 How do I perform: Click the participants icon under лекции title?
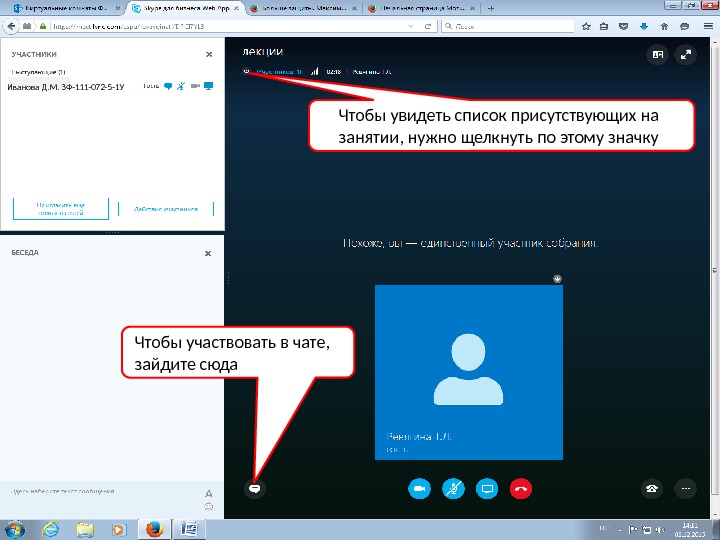coord(247,71)
